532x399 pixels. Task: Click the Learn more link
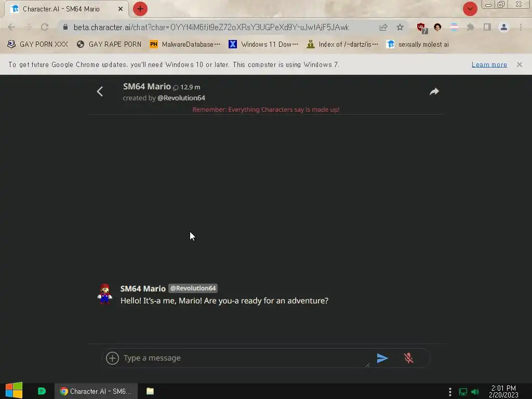pos(489,64)
